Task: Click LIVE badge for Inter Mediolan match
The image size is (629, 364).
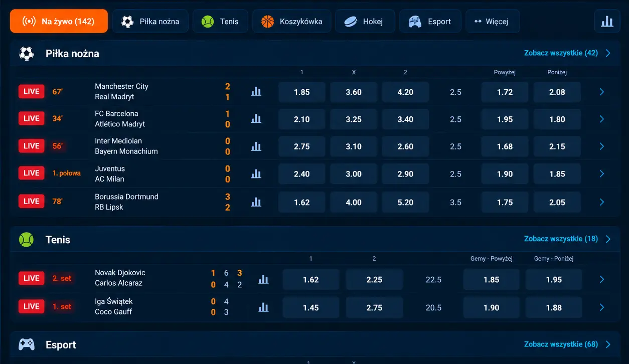Action: tap(32, 146)
